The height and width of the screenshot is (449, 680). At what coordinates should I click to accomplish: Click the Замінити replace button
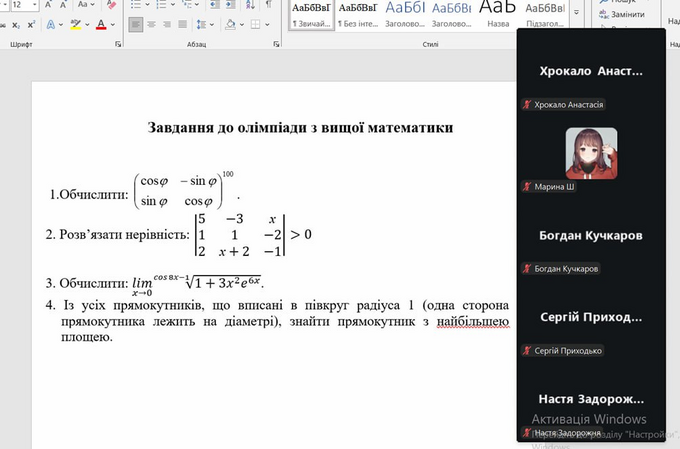click(627, 15)
